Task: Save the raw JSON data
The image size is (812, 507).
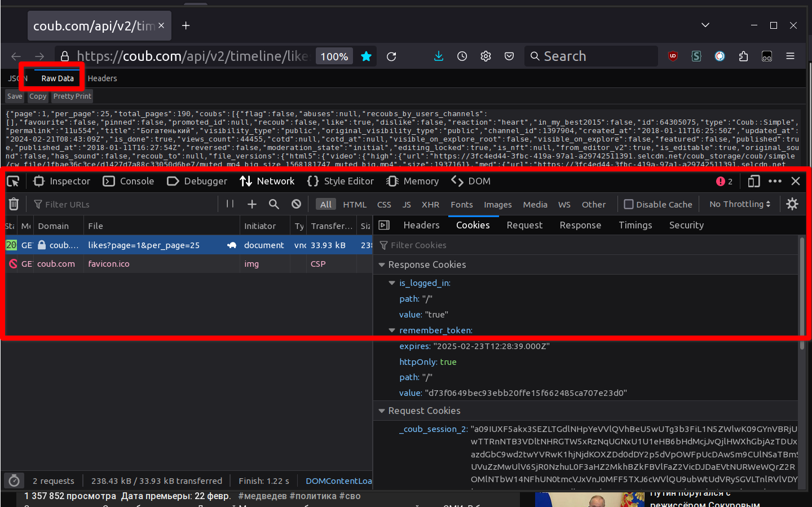Action: click(x=15, y=96)
